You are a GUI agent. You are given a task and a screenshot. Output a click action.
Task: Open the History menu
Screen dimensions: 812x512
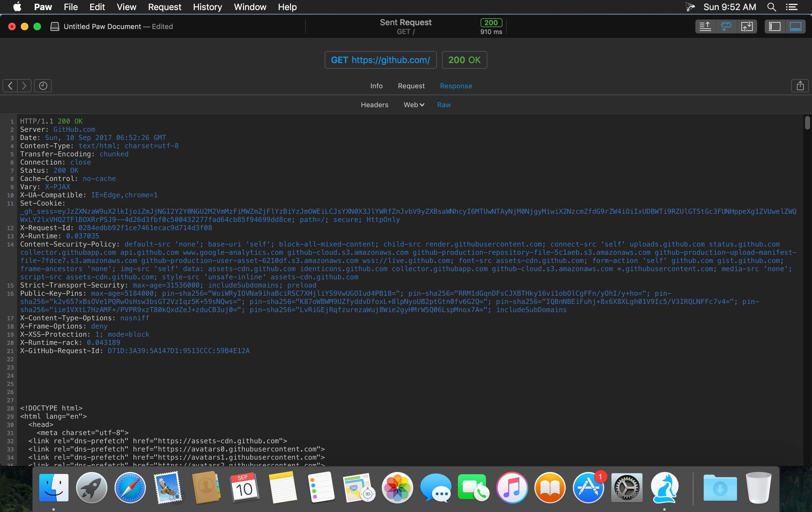[207, 7]
